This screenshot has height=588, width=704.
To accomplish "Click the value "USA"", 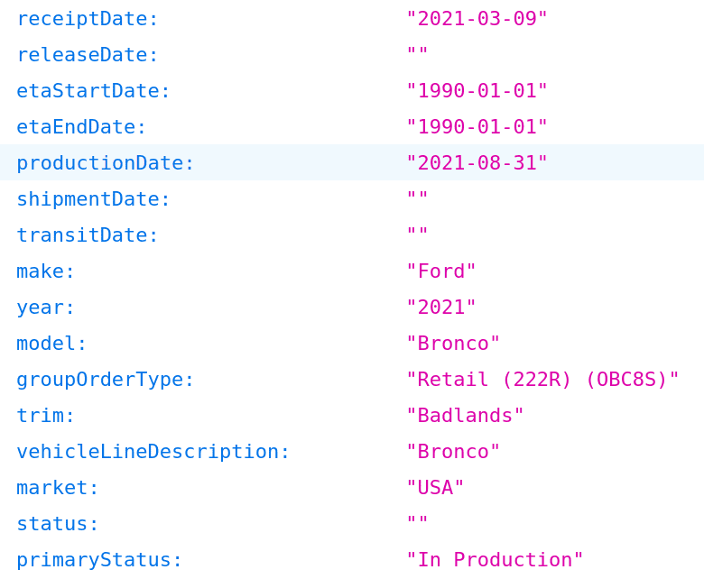I will pos(435,488).
